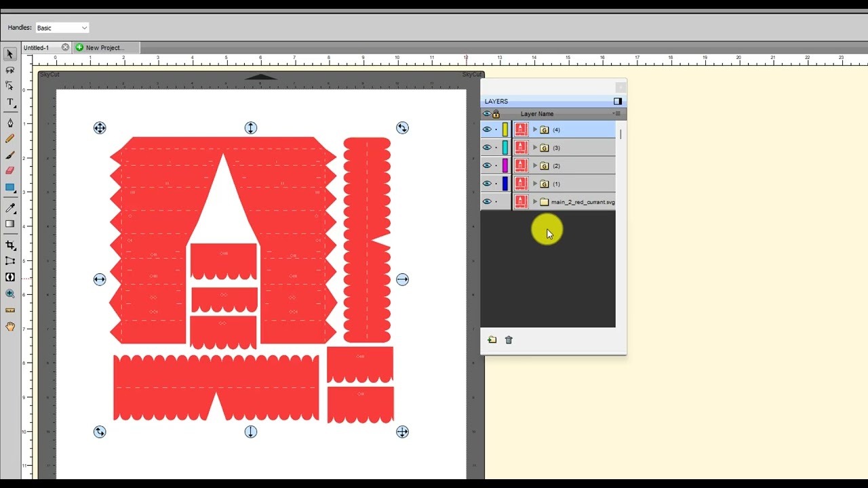Select the Zoom magnifier tool

pos(9,293)
